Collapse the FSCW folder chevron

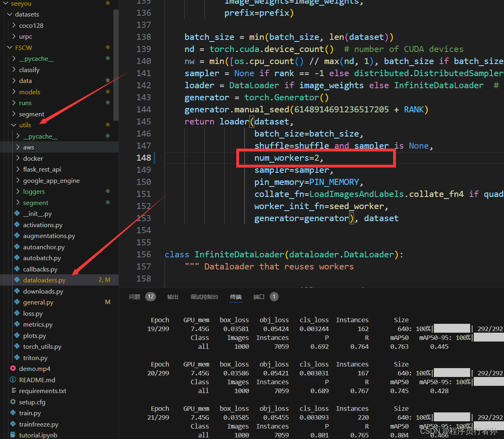(10, 48)
